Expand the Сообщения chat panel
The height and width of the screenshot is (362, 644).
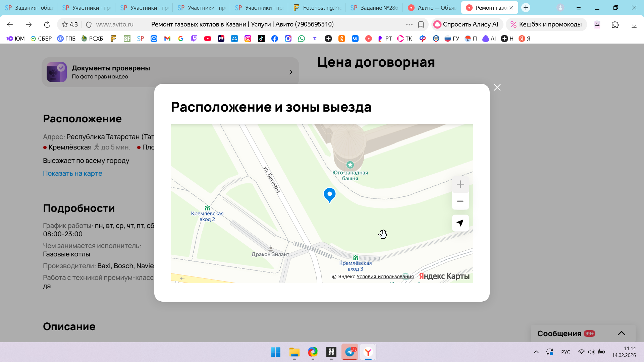coord(621,333)
